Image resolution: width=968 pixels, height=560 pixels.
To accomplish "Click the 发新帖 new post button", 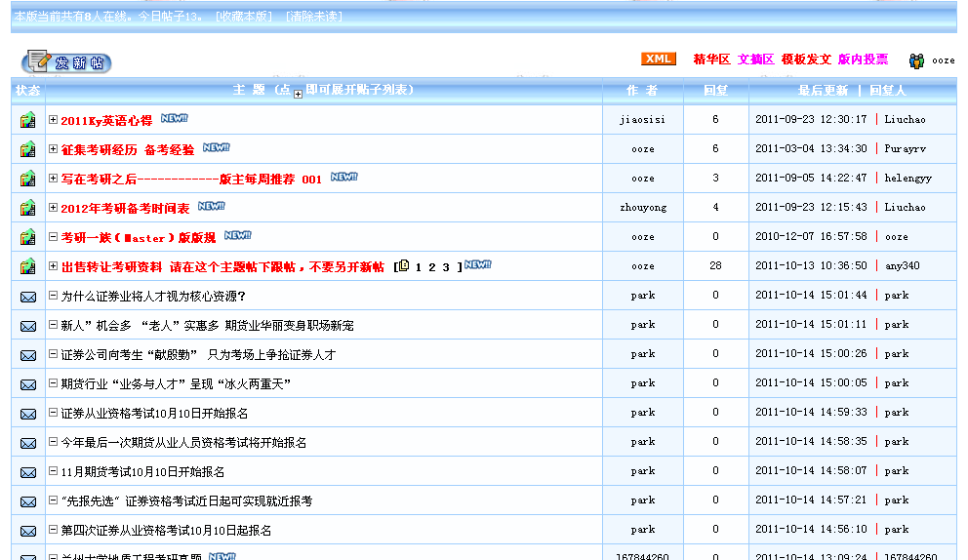I will [x=66, y=62].
